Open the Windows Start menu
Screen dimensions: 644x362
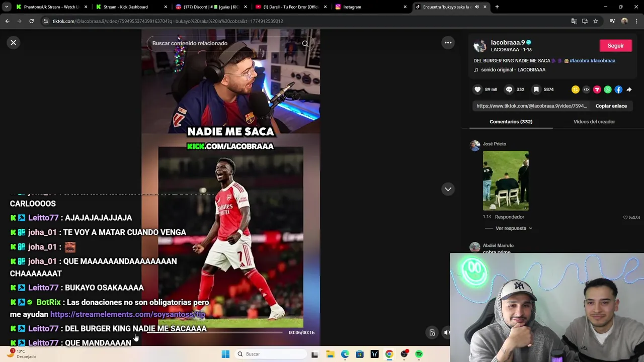[x=225, y=354]
